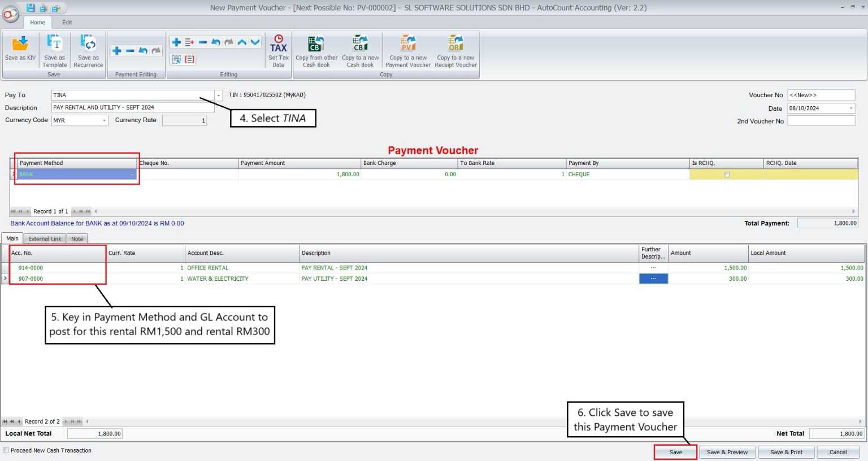Click the Save as Recurrence icon

point(88,51)
